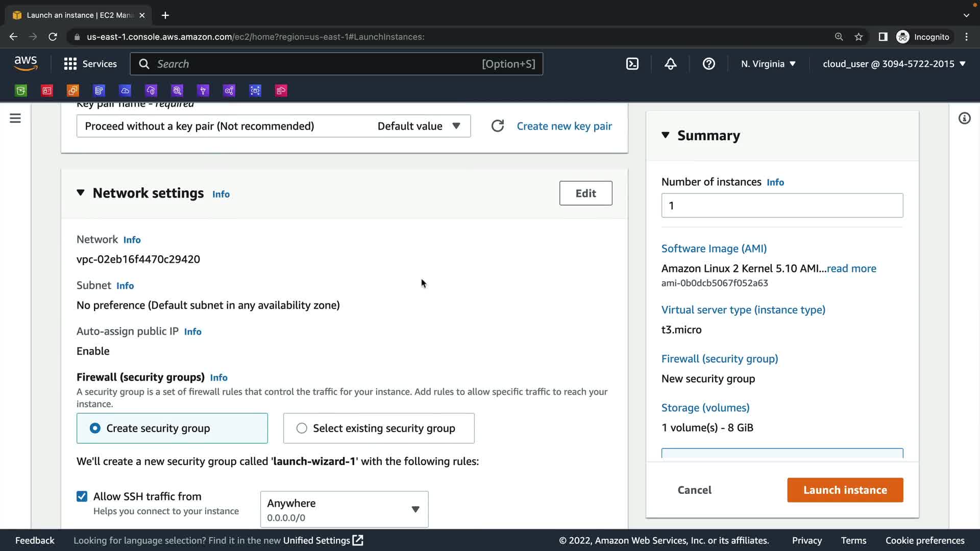Open the key pair name dropdown
Viewport: 980px width, 551px height.
pyautogui.click(x=273, y=126)
